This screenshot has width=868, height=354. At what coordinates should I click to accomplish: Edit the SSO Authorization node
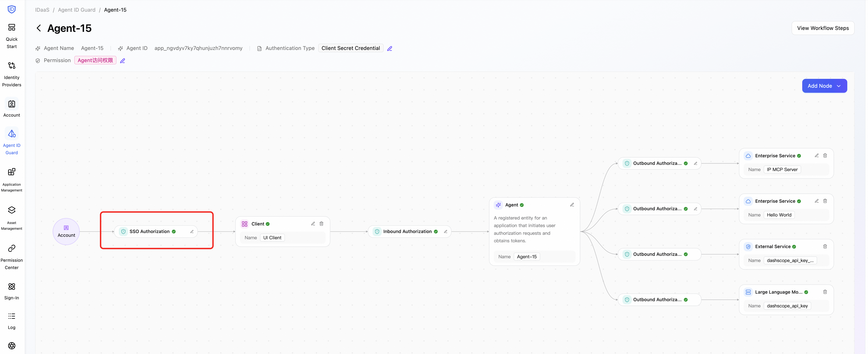[192, 232]
